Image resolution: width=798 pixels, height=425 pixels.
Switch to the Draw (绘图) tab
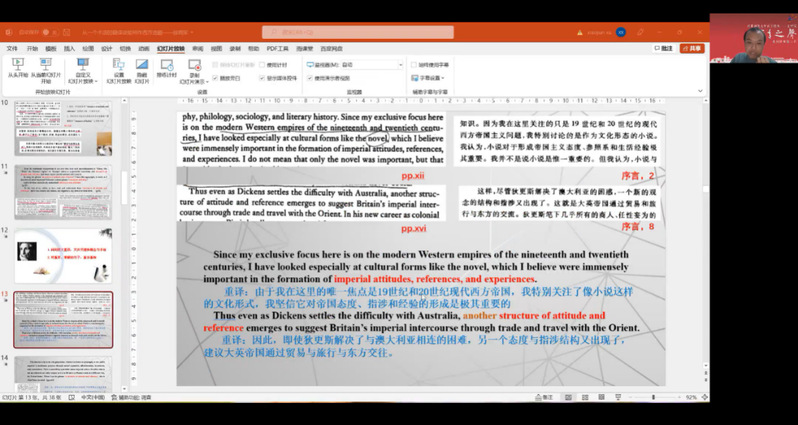pyautogui.click(x=88, y=49)
